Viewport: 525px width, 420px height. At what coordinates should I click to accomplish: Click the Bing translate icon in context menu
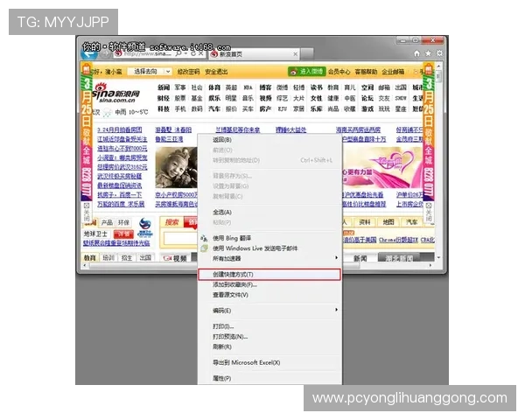point(204,239)
